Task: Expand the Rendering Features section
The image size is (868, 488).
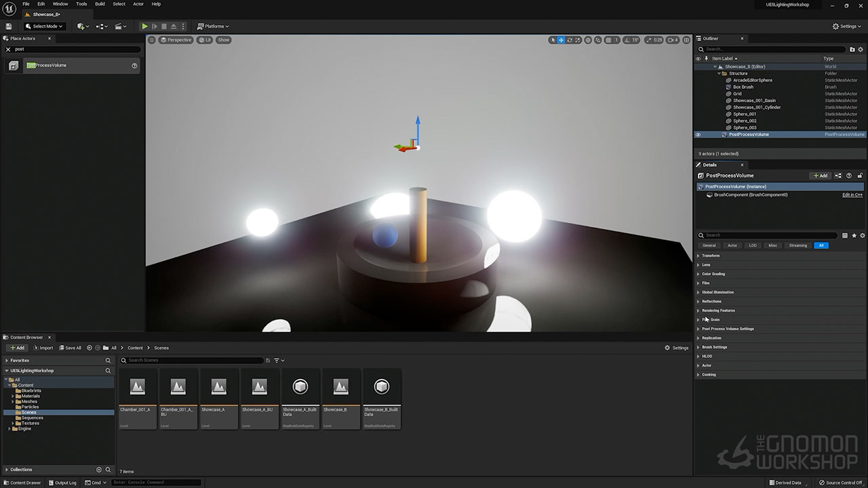Action: tap(717, 310)
